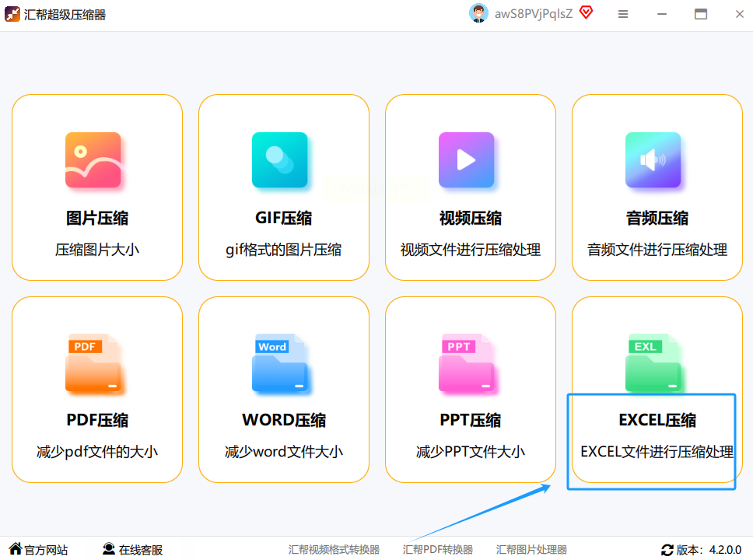Open the PDF压缩 orange folder icon
This screenshot has height=560, width=753.
coord(93,363)
